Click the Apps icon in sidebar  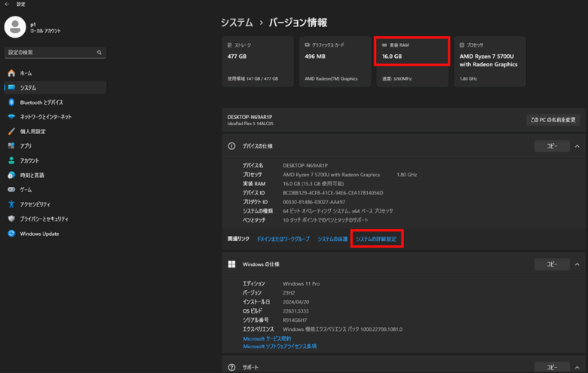point(11,146)
